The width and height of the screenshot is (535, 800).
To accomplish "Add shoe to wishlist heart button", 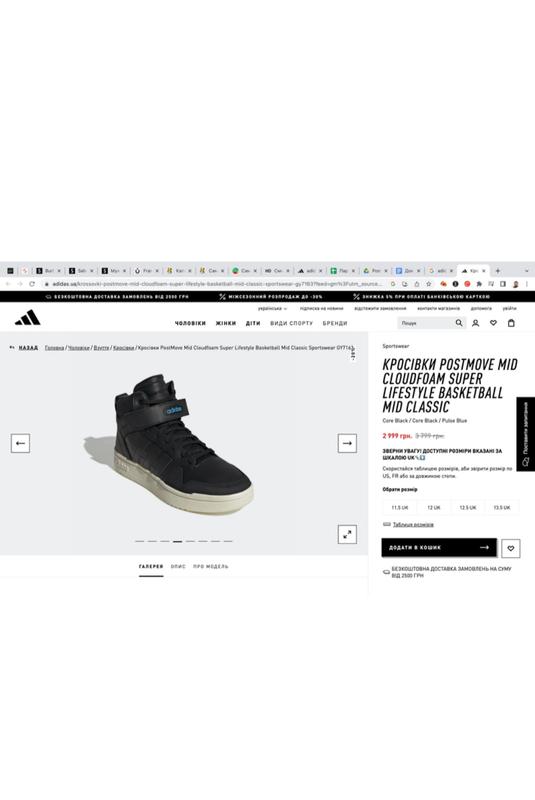I will pyautogui.click(x=511, y=548).
